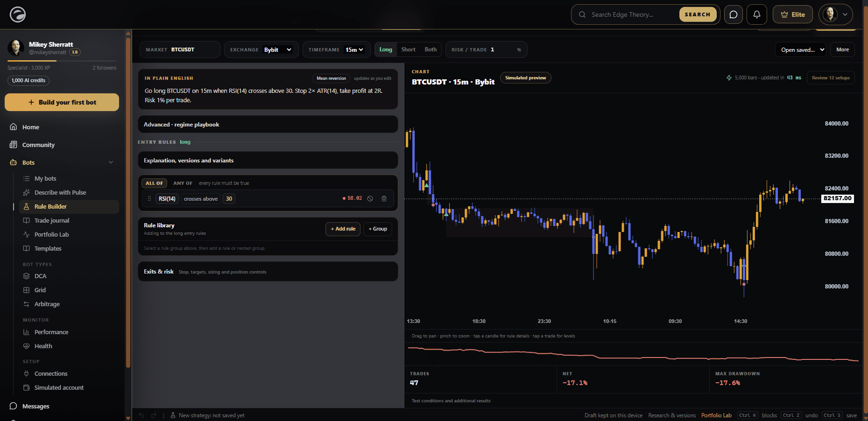Click the More button
This screenshot has height=421, width=868.
point(843,49)
